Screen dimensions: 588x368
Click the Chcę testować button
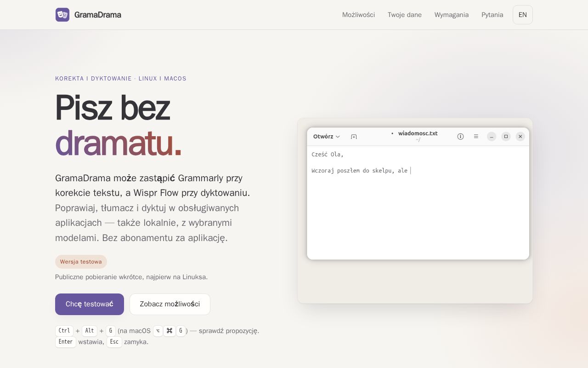click(x=90, y=304)
